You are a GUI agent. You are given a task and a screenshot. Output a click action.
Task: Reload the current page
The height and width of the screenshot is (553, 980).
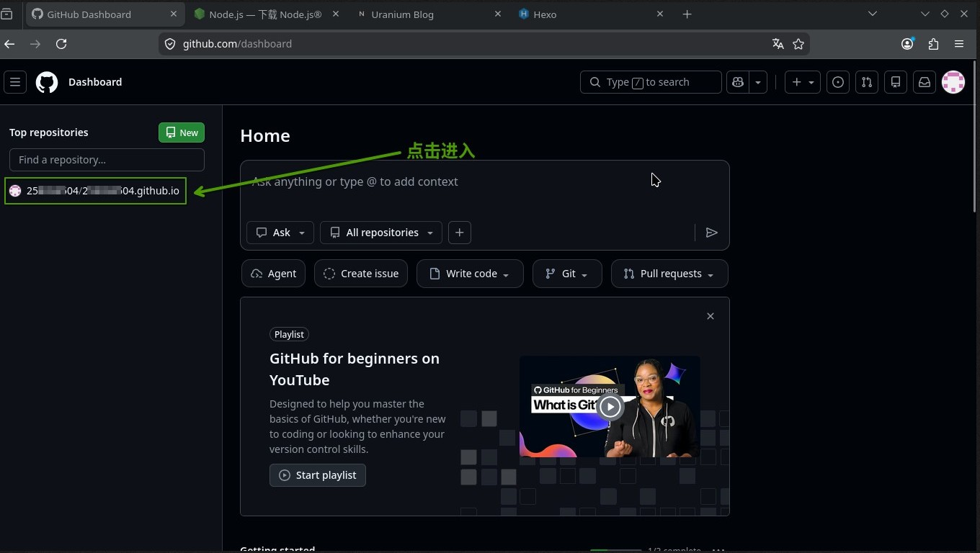pyautogui.click(x=61, y=44)
